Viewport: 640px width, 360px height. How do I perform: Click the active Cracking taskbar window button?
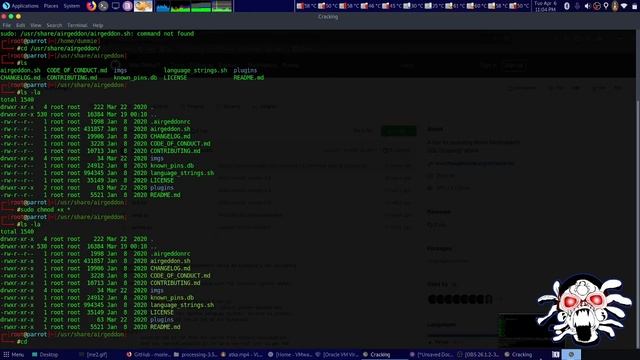pyautogui.click(x=384, y=355)
